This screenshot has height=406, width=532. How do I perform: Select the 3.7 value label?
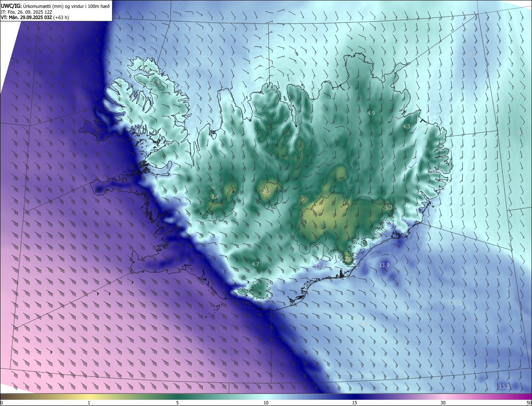pos(388,208)
